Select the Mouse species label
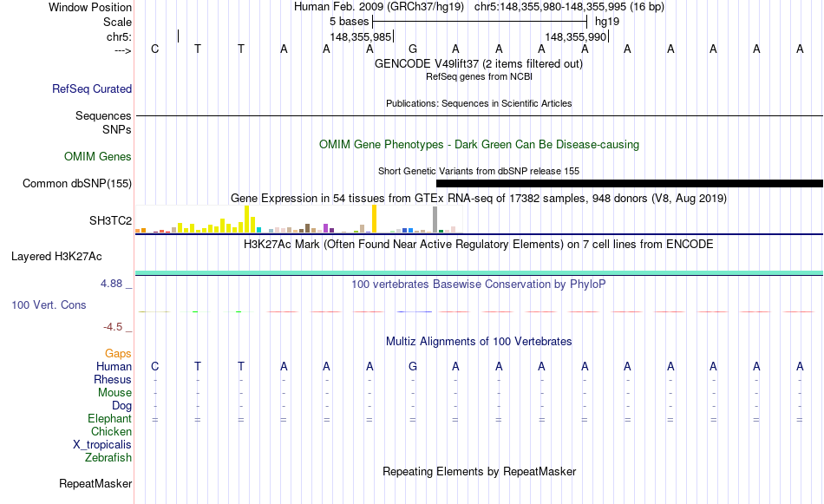The width and height of the screenshot is (824, 504). point(114,393)
